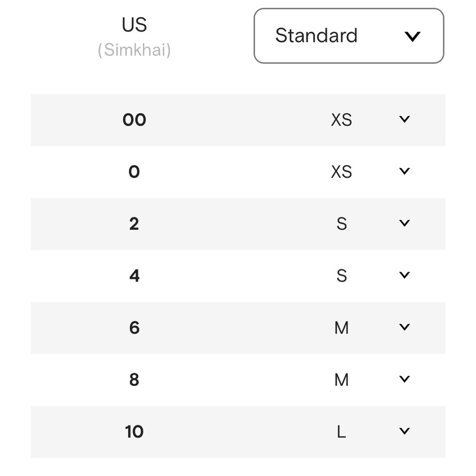Open the Standard size system dropdown
Screen dimensions: 476x476
[349, 36]
